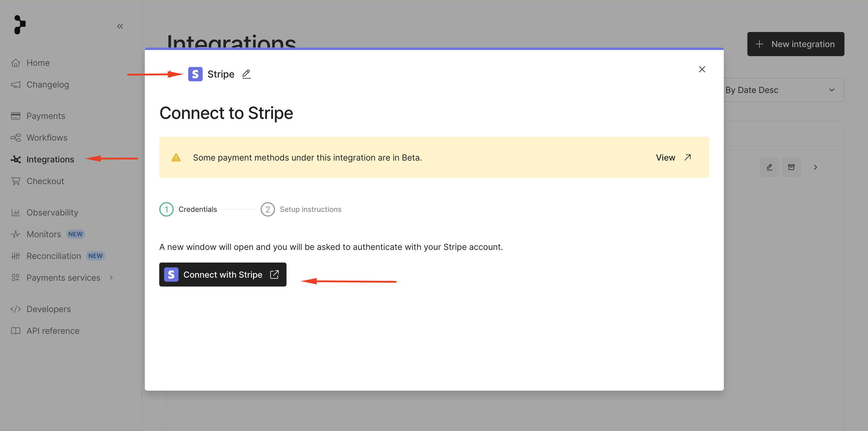Open the Monitors page with NEW badge
This screenshot has height=431, width=868.
click(44, 234)
